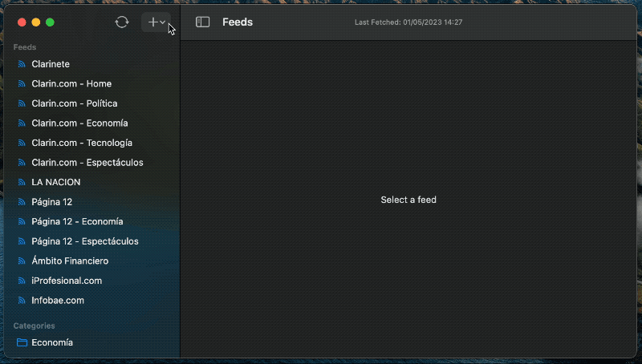Click the Categories sidebar section header
Viewport: 642px width, 364px height.
pos(34,326)
